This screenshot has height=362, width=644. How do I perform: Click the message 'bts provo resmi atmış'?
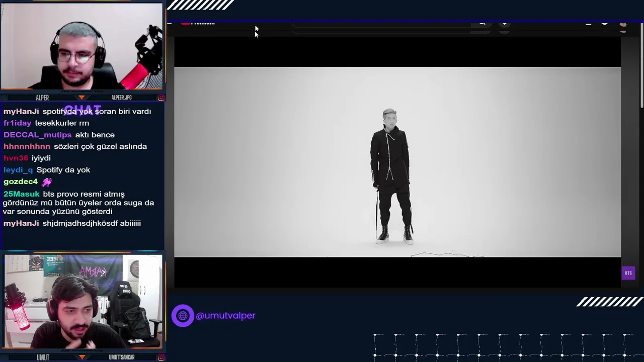click(84, 194)
